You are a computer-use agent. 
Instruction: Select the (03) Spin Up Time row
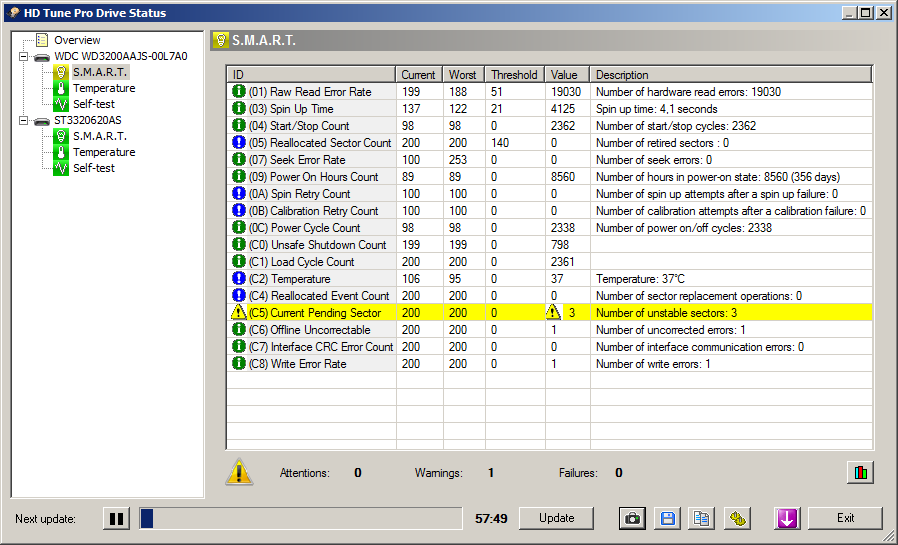[x=550, y=109]
